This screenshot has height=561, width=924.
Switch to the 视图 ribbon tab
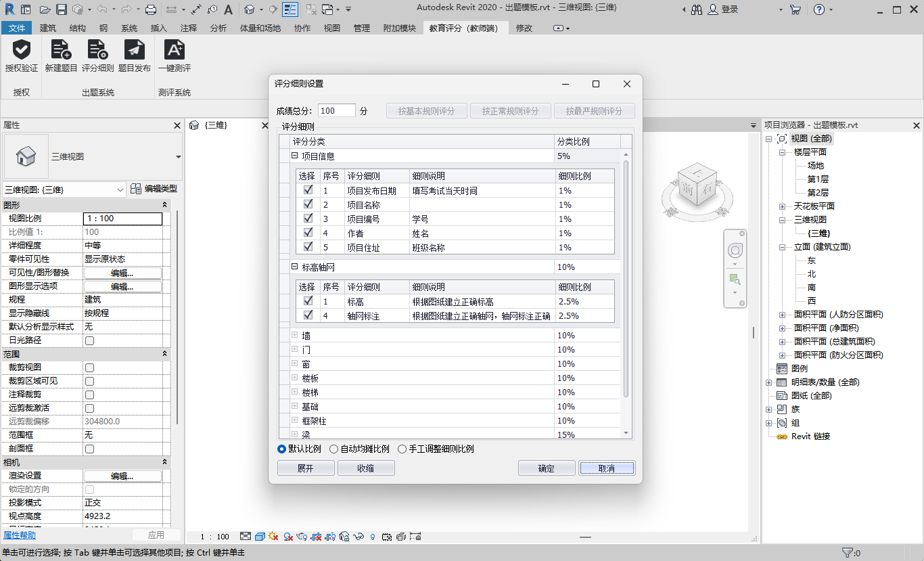click(332, 28)
